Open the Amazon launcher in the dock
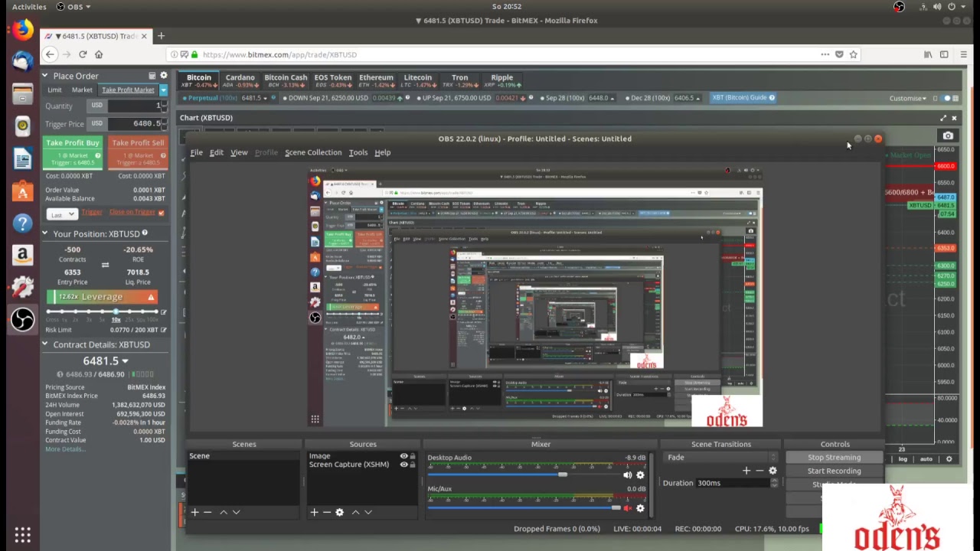Image resolution: width=980 pixels, height=551 pixels. (22, 255)
